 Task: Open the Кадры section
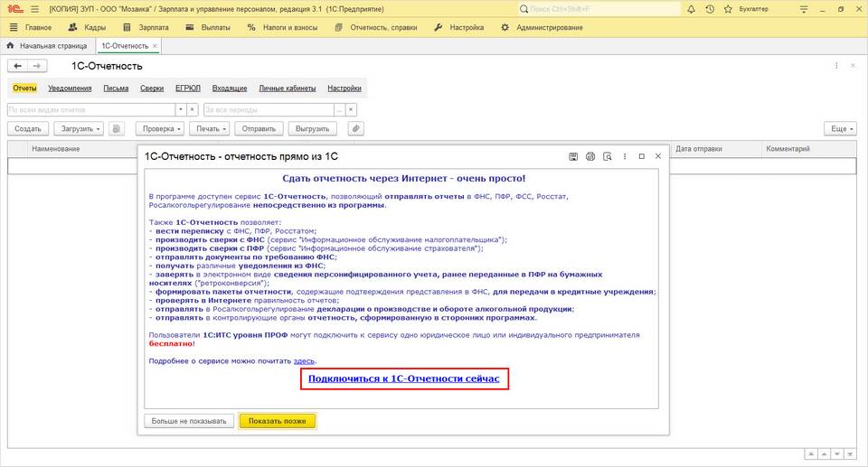[87, 27]
